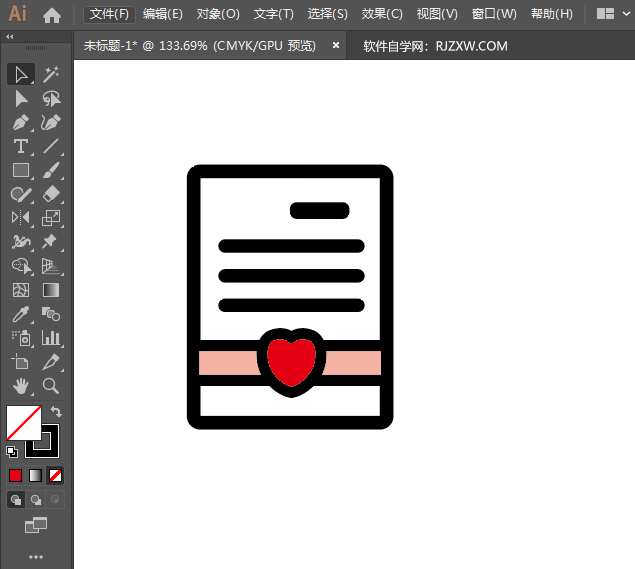635x569 pixels.
Task: Select the Eyedropper tool
Action: (x=21, y=314)
